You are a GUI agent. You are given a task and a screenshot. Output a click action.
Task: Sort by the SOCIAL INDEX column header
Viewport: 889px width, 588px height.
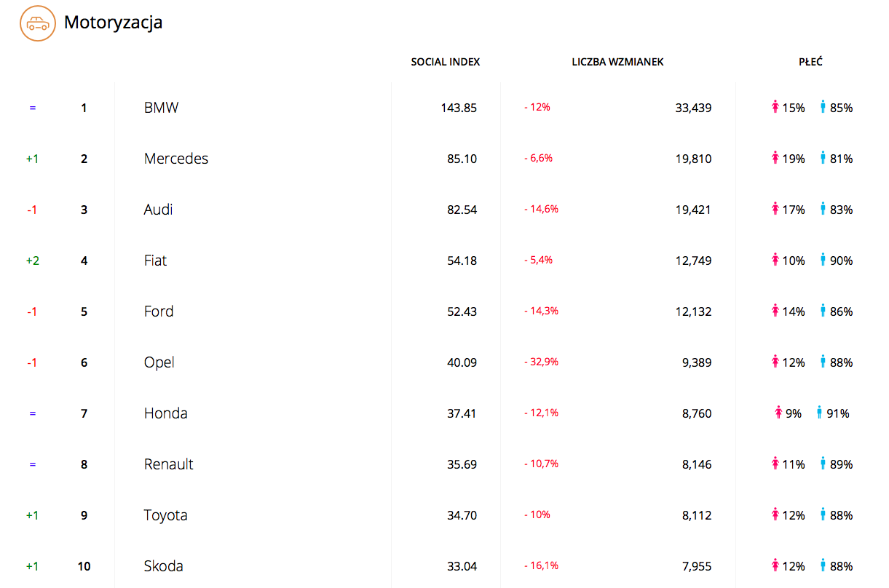click(x=446, y=63)
